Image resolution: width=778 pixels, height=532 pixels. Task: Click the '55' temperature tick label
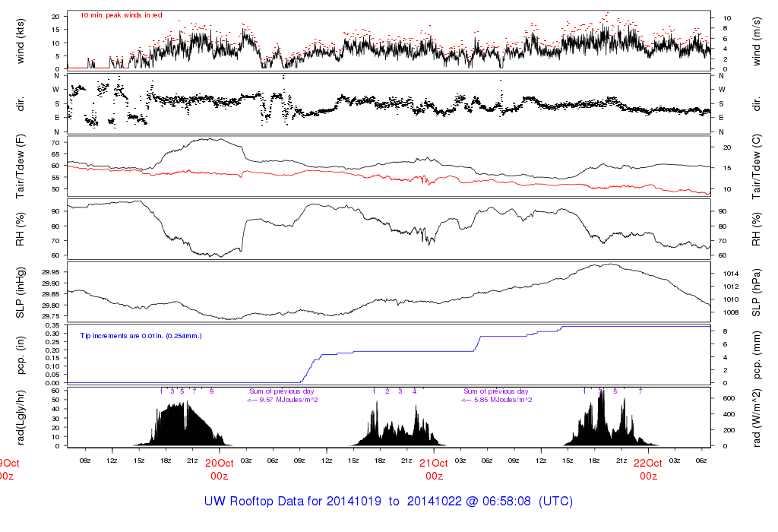point(55,178)
